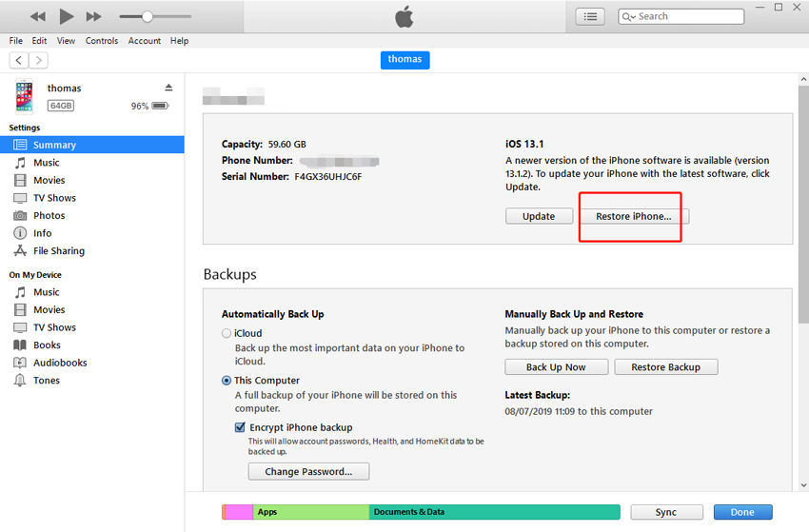Click the Apps segment of storage bar

(311, 512)
